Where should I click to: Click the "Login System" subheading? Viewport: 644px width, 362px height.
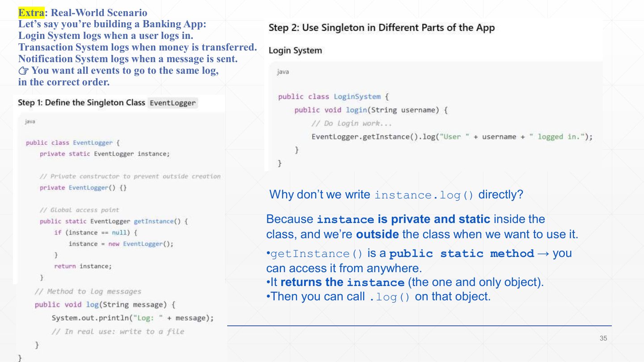tap(295, 51)
